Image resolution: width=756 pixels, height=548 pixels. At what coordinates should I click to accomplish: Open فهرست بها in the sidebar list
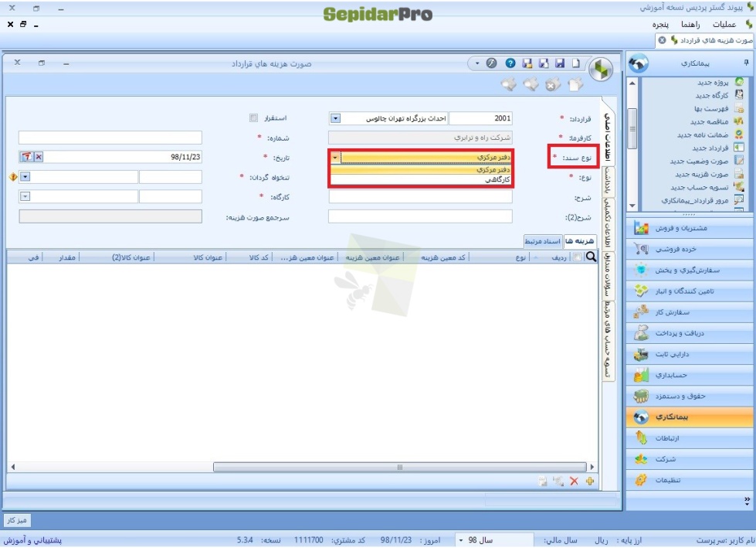[x=711, y=109]
